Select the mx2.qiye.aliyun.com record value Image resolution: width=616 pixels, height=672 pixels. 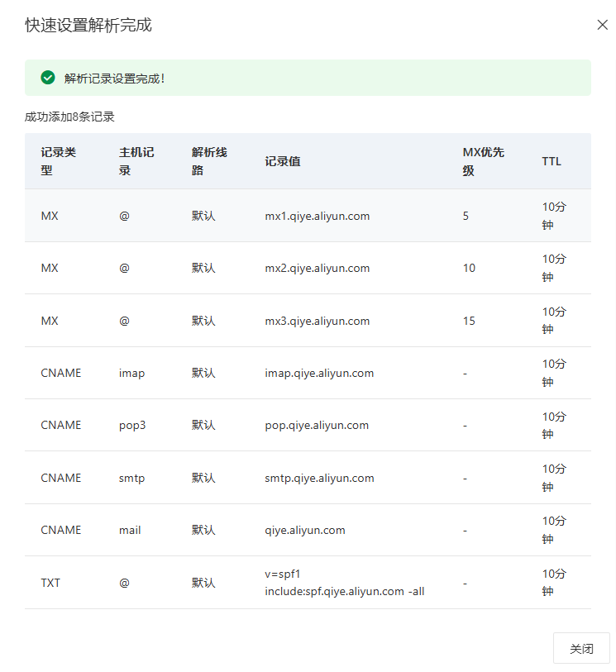tap(318, 269)
